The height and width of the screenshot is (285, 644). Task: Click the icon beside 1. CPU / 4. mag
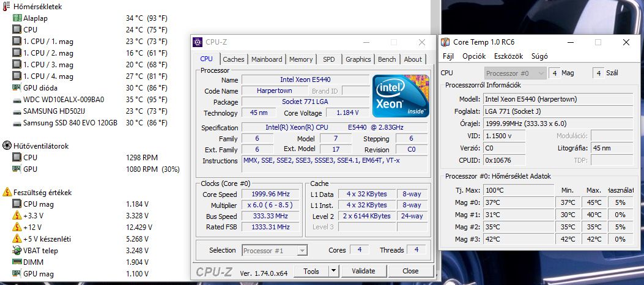(17, 76)
